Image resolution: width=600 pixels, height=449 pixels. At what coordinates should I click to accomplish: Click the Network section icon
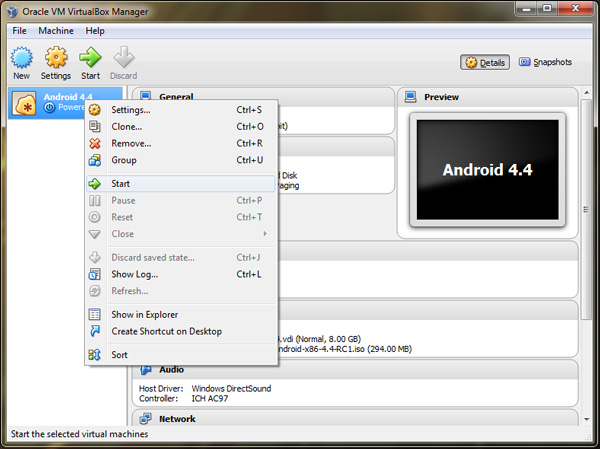click(x=145, y=419)
